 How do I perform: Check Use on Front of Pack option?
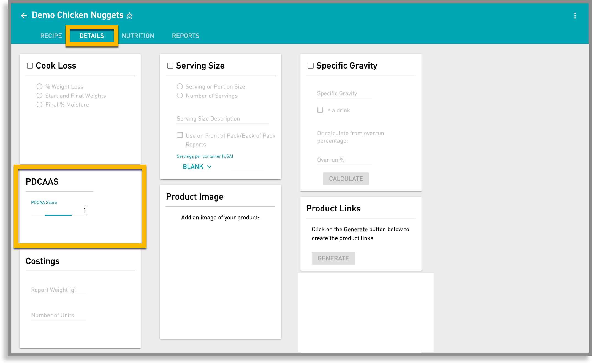180,135
